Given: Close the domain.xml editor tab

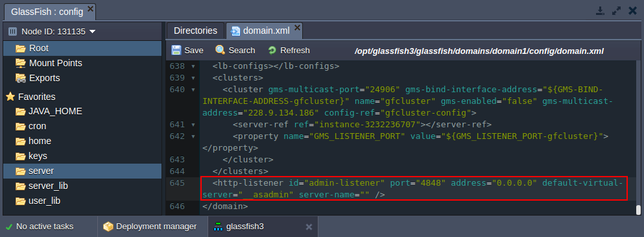Looking at the screenshot, I should click(x=298, y=27).
